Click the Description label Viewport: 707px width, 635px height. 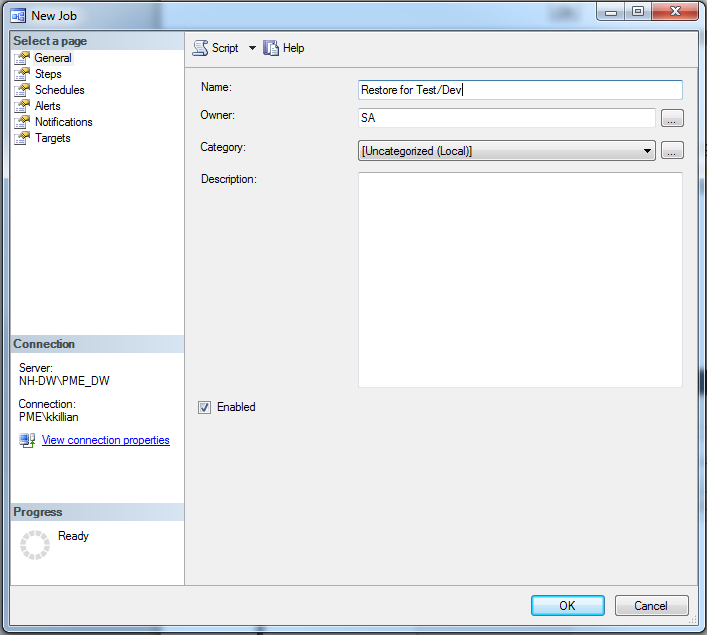(x=229, y=179)
